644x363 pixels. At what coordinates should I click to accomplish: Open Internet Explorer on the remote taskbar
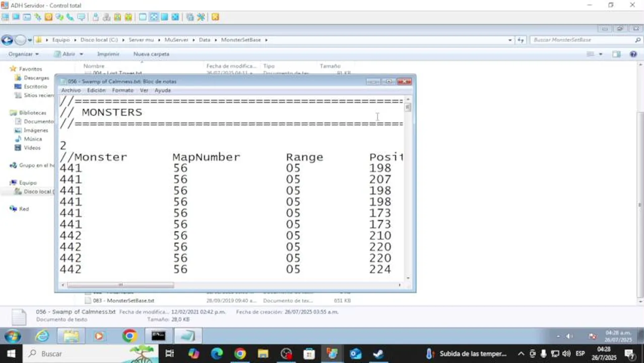tap(42, 336)
